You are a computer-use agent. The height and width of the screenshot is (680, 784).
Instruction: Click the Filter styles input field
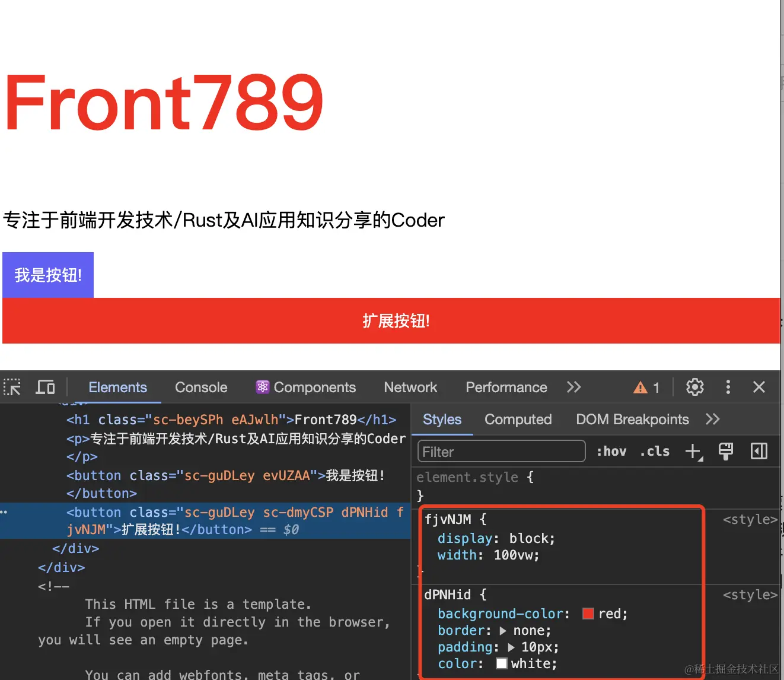click(501, 452)
